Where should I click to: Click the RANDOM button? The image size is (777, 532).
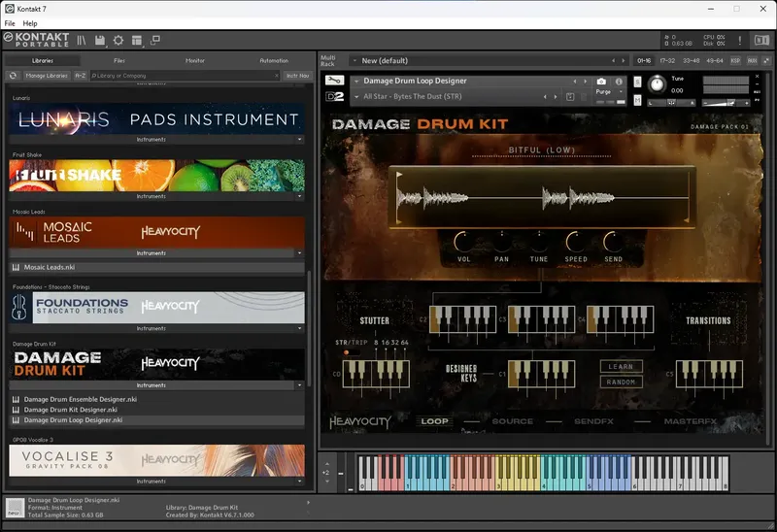tap(621, 382)
